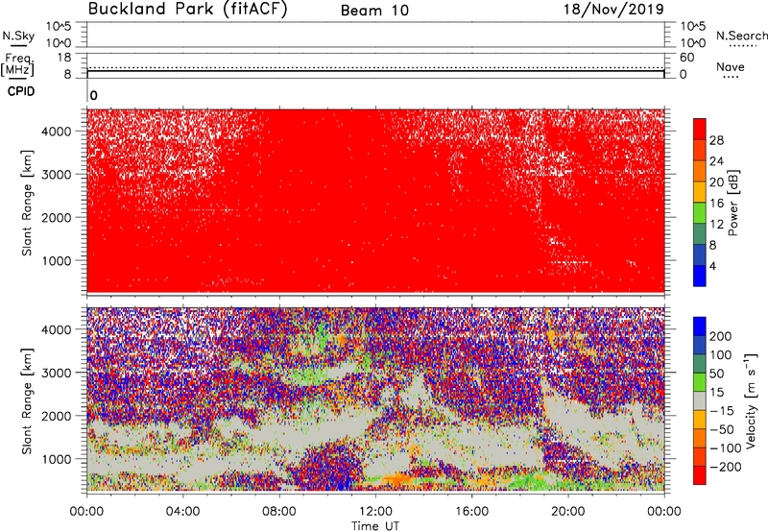768x532 pixels.
Task: Click the '200' velocity color bar tick value
Action: [721, 336]
